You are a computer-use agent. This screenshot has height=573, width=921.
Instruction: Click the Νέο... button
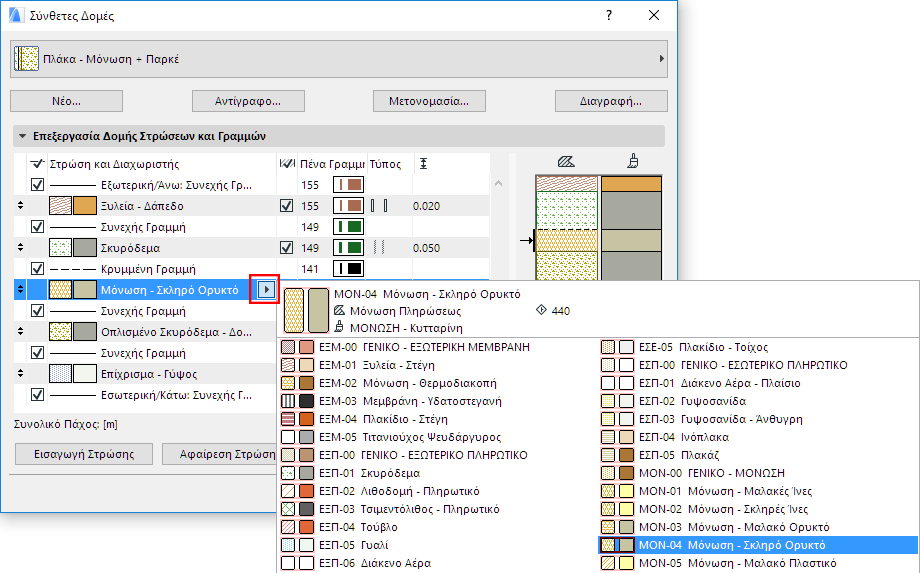[66, 101]
